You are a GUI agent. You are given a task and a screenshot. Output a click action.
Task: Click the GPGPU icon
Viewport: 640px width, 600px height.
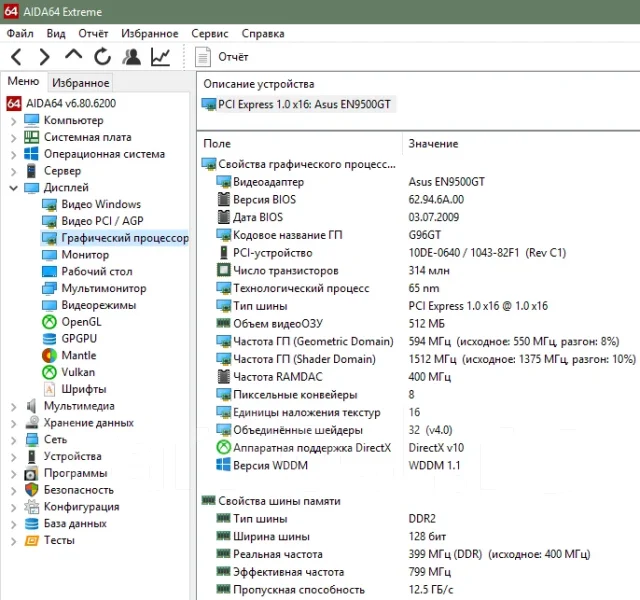[x=49, y=339]
